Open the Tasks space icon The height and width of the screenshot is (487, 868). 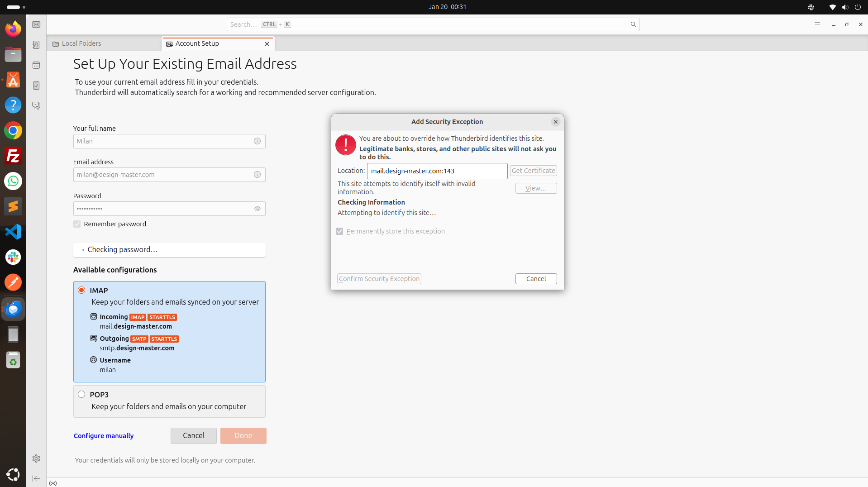coord(36,86)
